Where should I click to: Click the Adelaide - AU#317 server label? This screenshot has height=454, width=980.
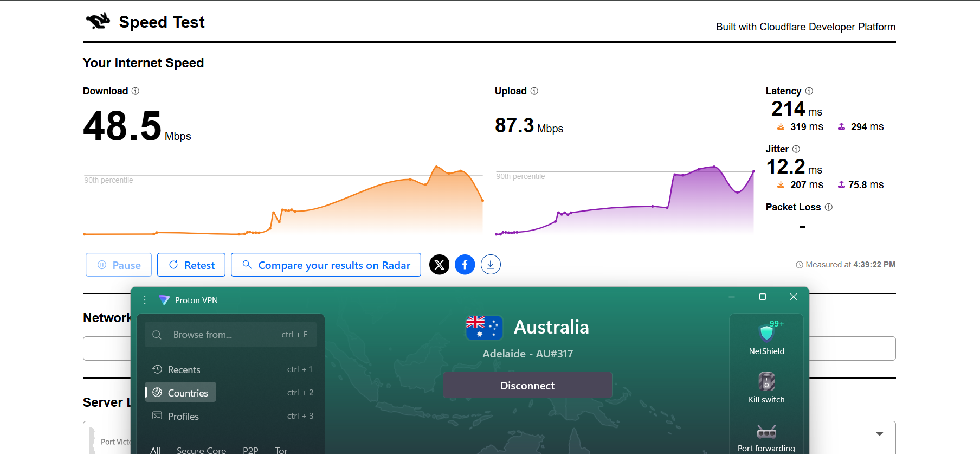tap(527, 354)
